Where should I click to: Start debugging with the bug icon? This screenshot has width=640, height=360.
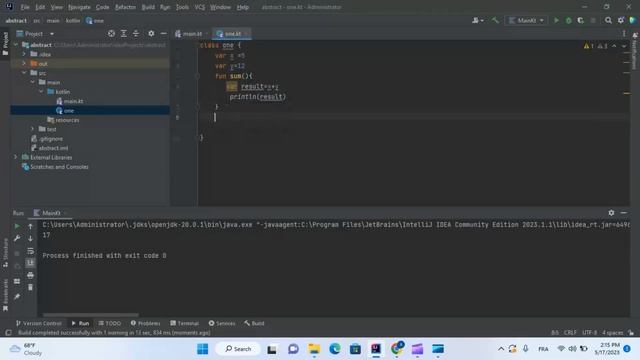568,20
